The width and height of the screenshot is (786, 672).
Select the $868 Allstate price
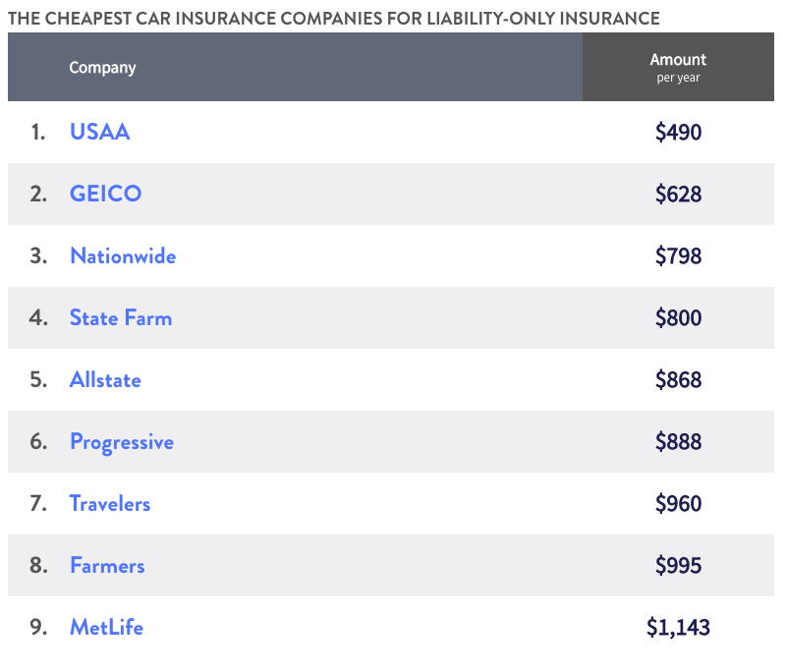tap(678, 379)
